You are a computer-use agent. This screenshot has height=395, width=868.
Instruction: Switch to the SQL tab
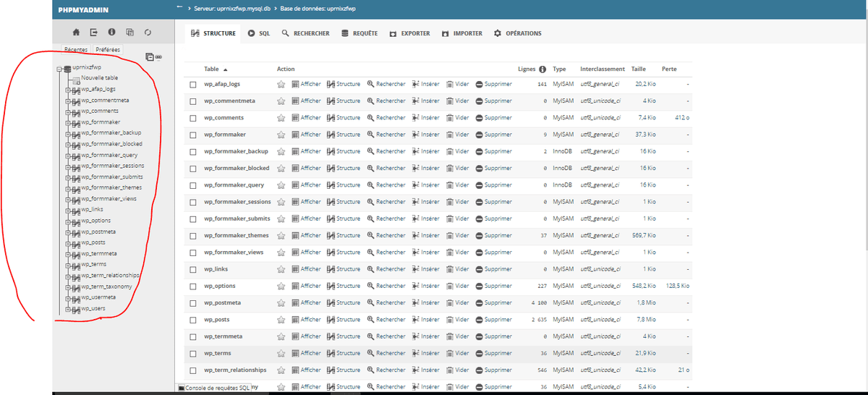(259, 33)
